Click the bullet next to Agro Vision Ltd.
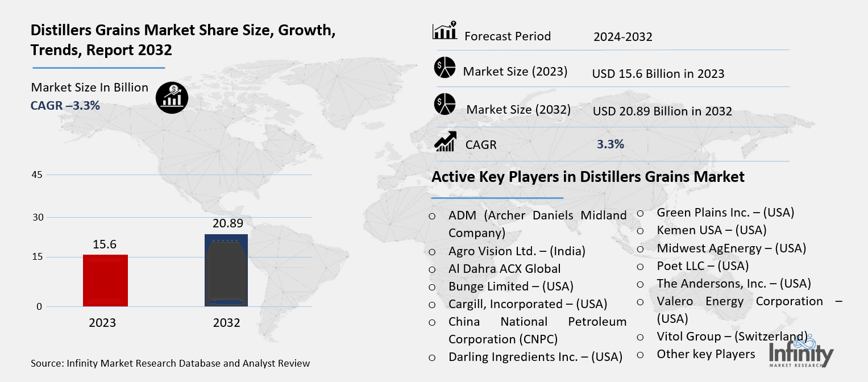 pos(432,251)
